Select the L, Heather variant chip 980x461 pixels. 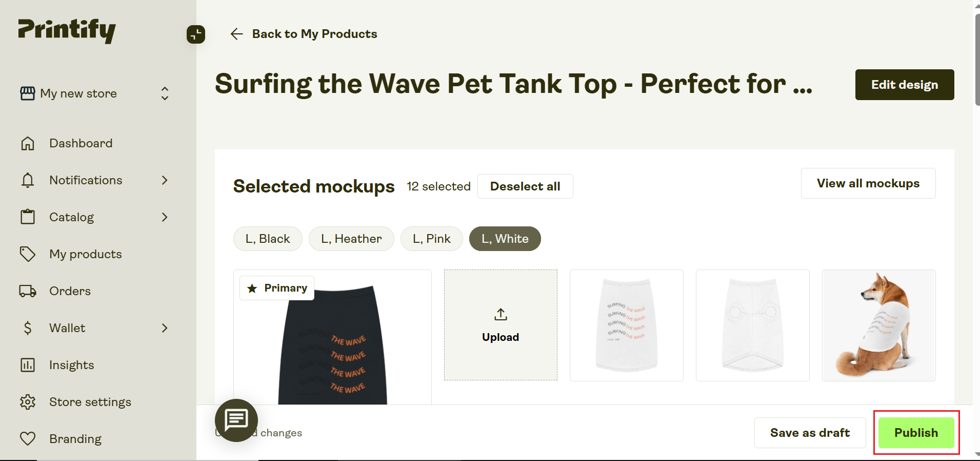[351, 239]
